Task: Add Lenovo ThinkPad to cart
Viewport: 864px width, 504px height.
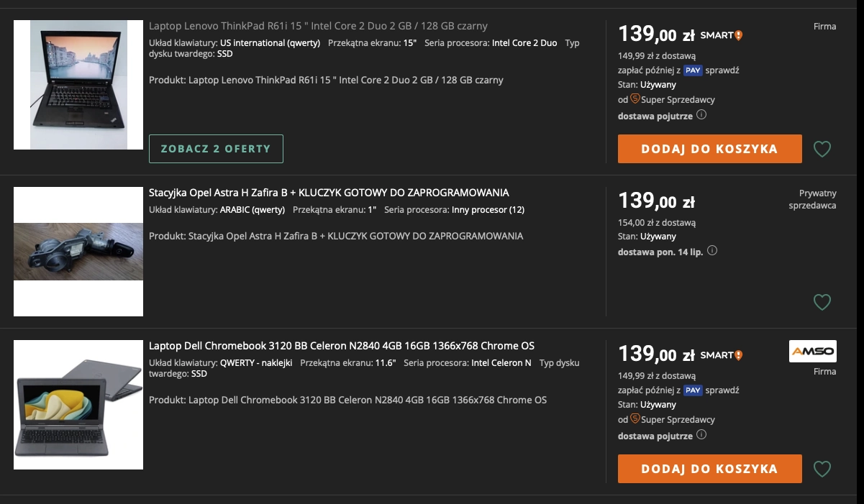Action: pyautogui.click(x=709, y=149)
